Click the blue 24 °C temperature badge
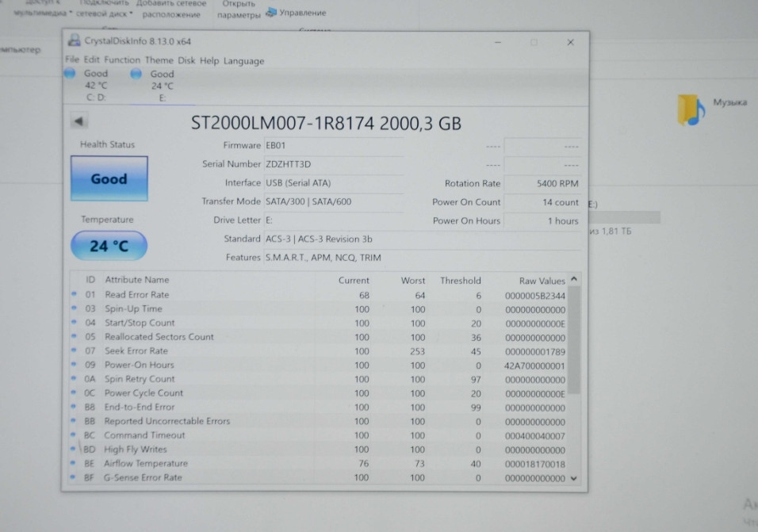 tap(108, 246)
